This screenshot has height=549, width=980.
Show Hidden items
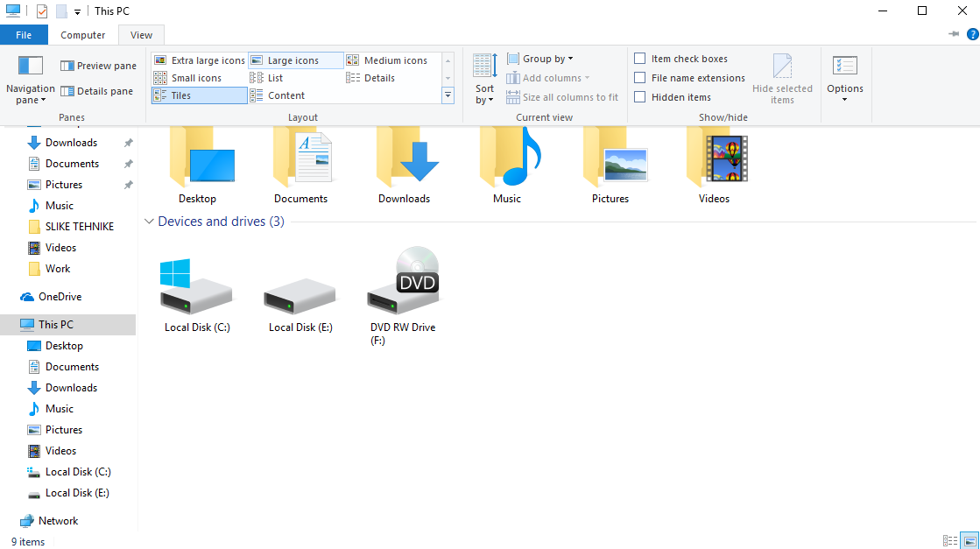pyautogui.click(x=640, y=96)
